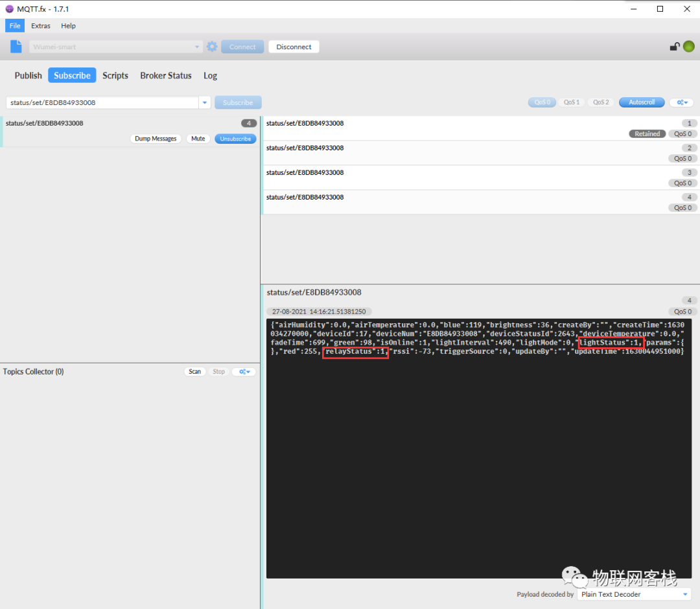Select message 1 with Retained badge
The width and height of the screenshot is (700, 609).
(480, 128)
